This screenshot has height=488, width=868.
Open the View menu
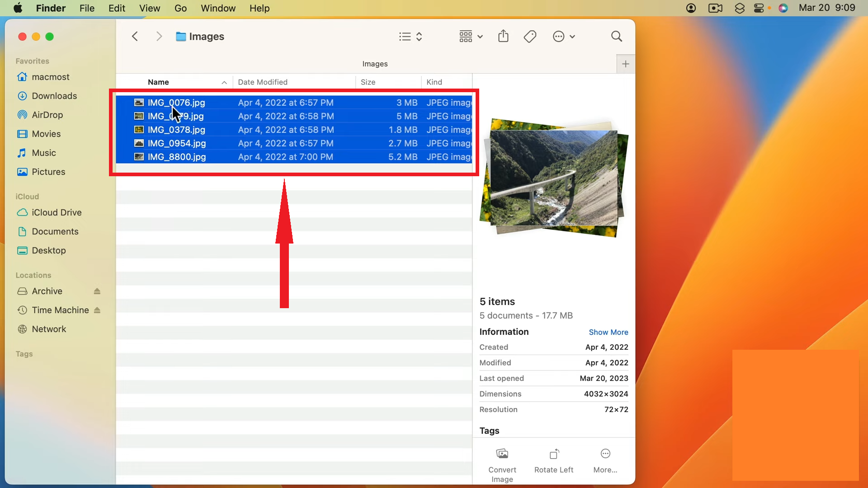[149, 8]
